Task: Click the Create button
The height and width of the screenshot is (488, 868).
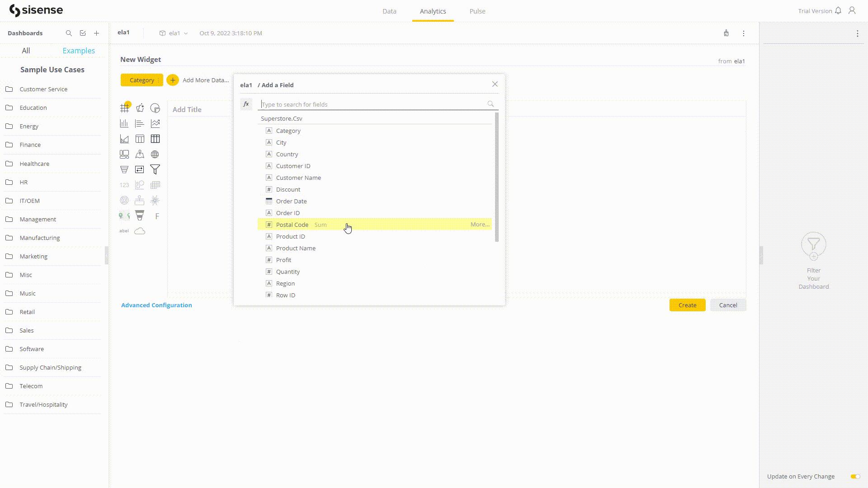Action: [x=687, y=305]
